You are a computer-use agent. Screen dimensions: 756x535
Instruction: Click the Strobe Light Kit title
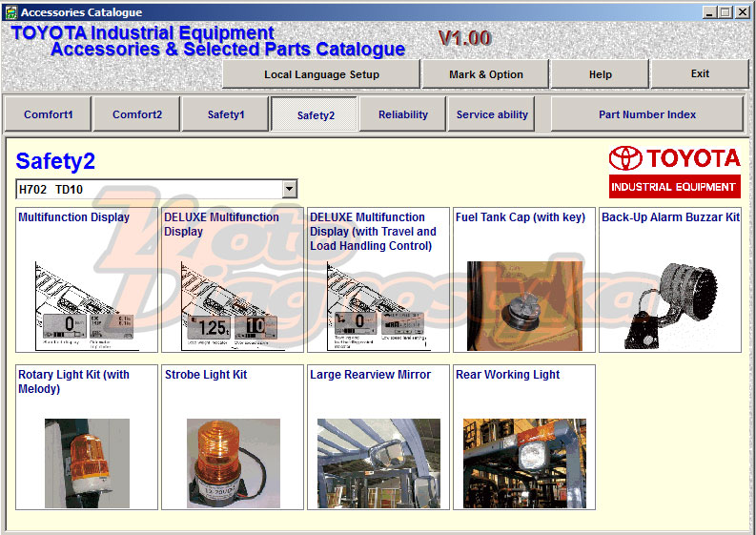[206, 375]
